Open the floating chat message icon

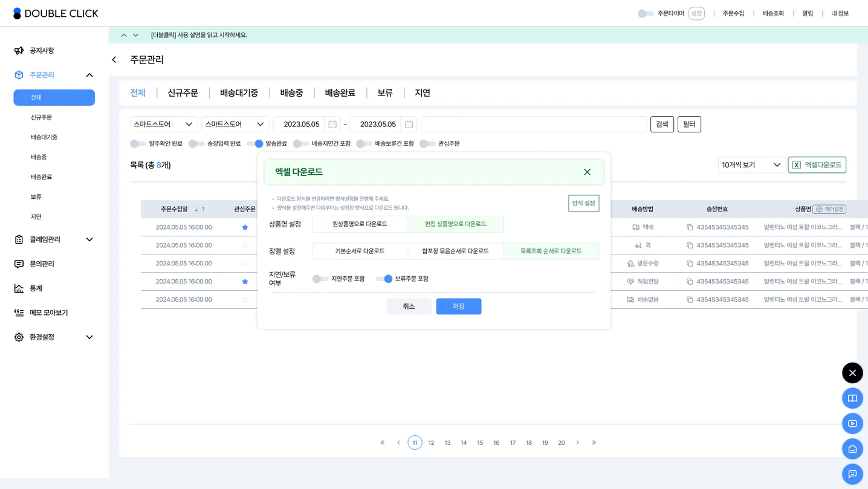[x=852, y=474]
